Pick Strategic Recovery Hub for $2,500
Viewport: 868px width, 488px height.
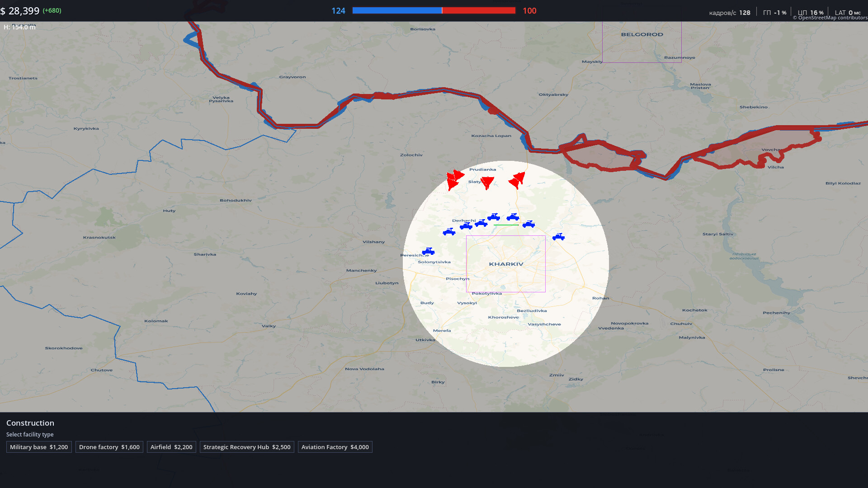click(x=247, y=447)
